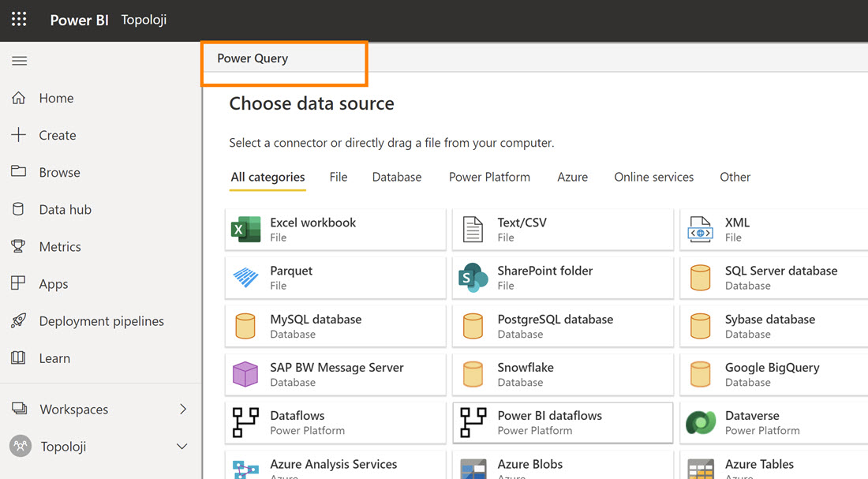The height and width of the screenshot is (479, 868).
Task: Click the 'Power Query' header label
Action: click(253, 58)
